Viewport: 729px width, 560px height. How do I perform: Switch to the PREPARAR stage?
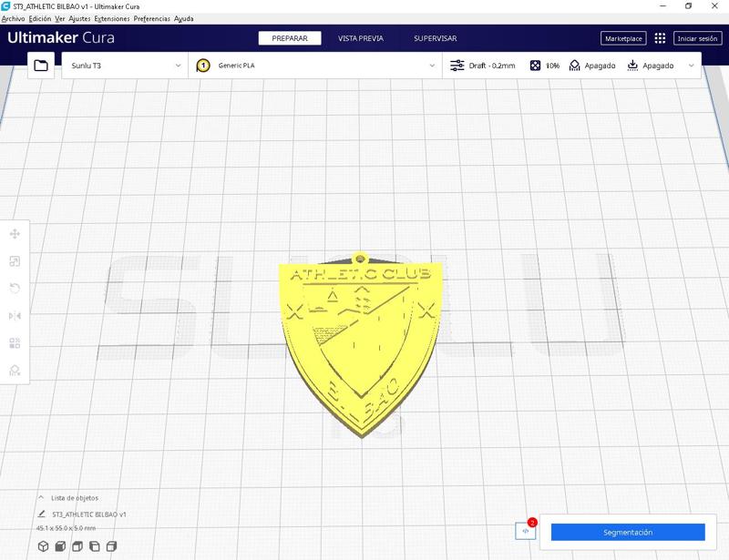pyautogui.click(x=290, y=38)
